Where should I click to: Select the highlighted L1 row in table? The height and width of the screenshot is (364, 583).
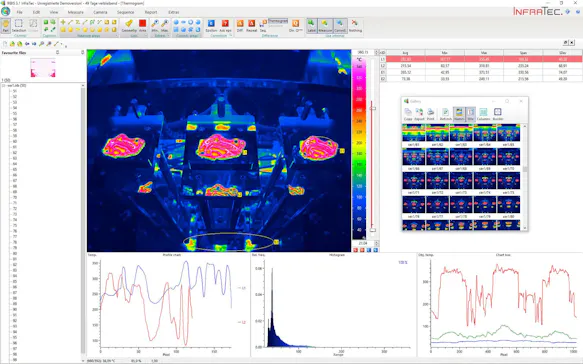(481, 59)
